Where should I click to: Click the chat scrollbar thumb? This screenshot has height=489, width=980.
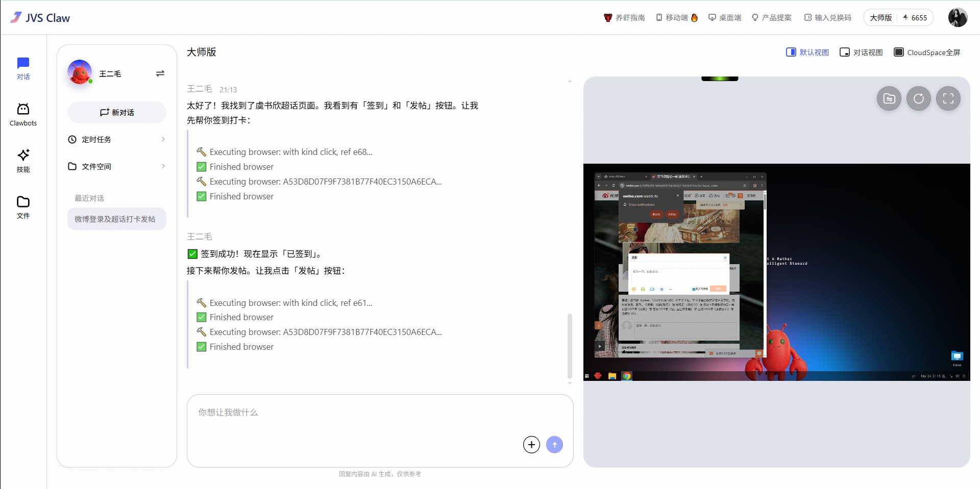570,346
